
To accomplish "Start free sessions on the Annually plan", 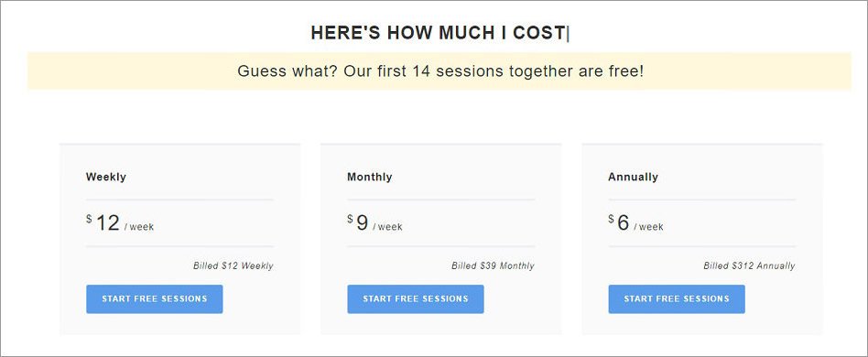I will [677, 299].
